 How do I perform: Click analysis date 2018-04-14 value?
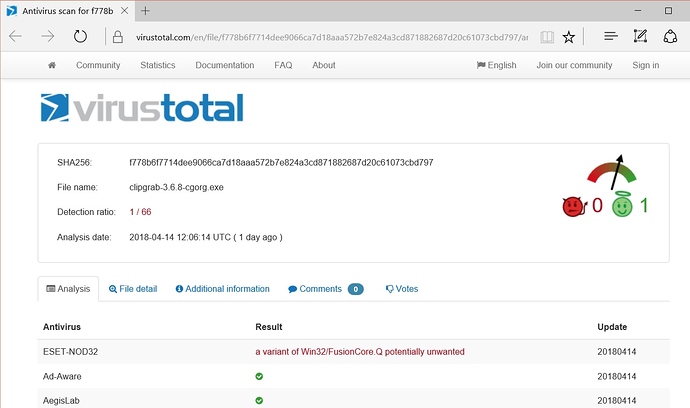pyautogui.click(x=206, y=237)
